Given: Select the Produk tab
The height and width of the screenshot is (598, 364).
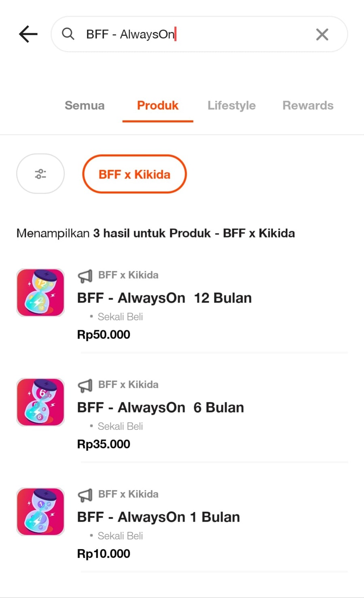Looking at the screenshot, I should click(158, 106).
